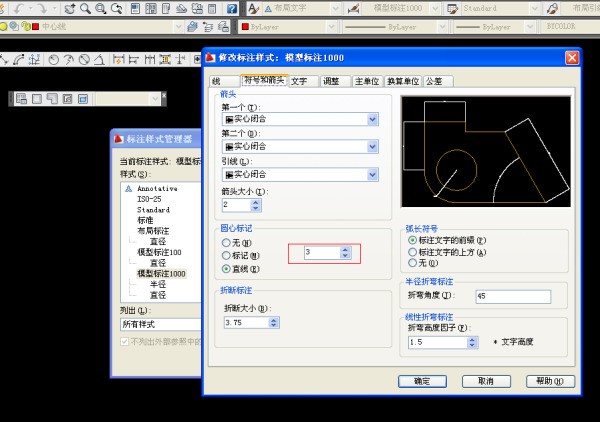Viewport: 600px width, 422px height.
Task: Select the Continue dimension tool icon
Action: [x=150, y=59]
